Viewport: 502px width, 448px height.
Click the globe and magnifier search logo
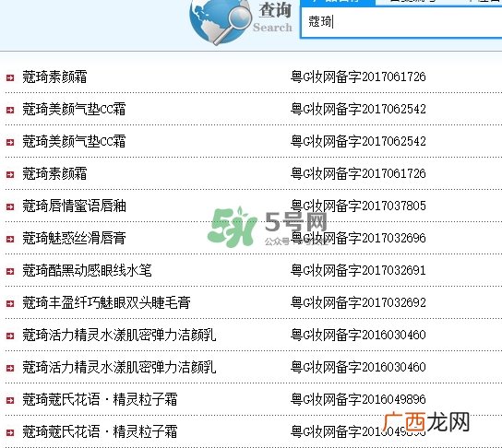[x=221, y=22]
